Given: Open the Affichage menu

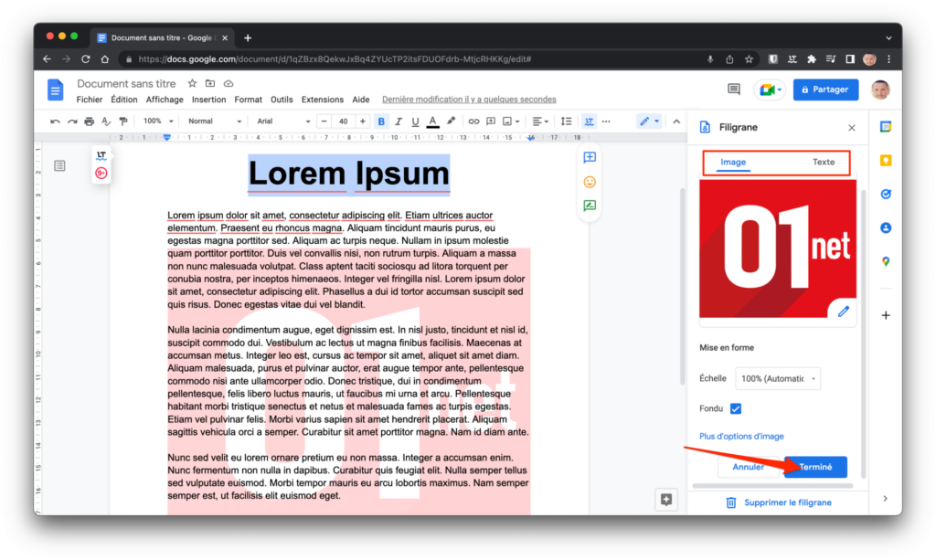Looking at the screenshot, I should (x=165, y=100).
